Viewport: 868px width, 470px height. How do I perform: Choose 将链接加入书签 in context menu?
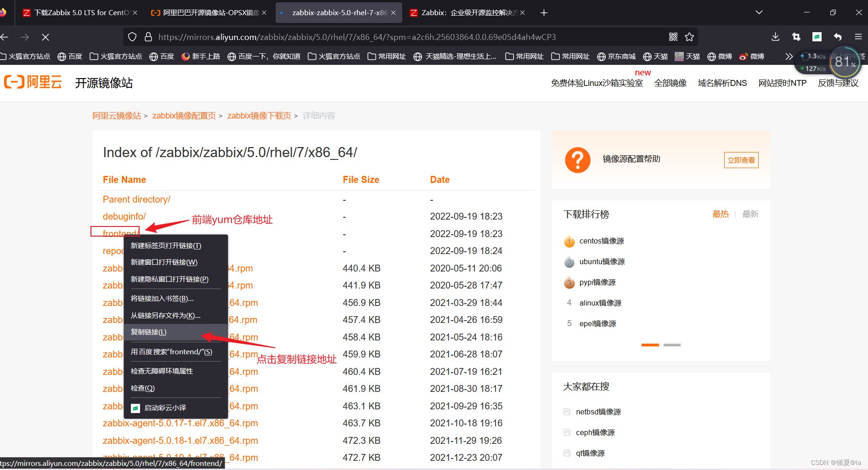[176, 299]
